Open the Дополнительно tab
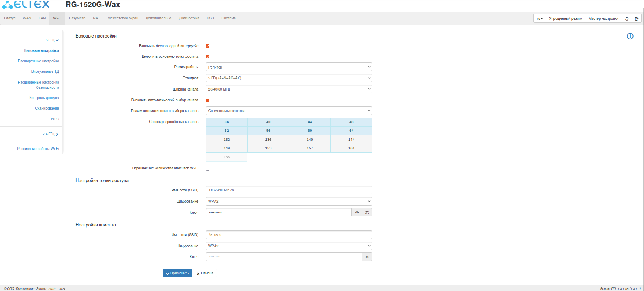The width and height of the screenshot is (644, 291). tap(159, 18)
